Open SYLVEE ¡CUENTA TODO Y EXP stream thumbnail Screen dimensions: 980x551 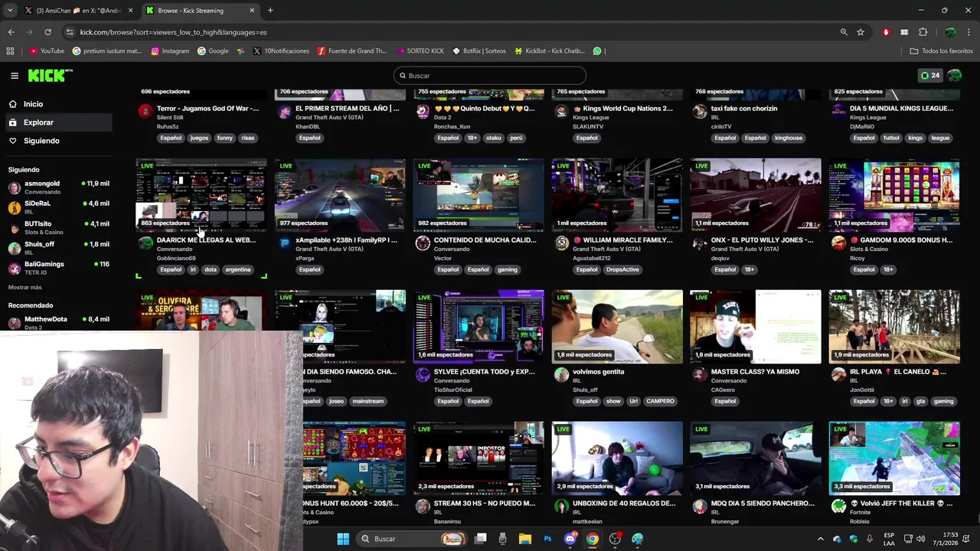click(x=479, y=327)
